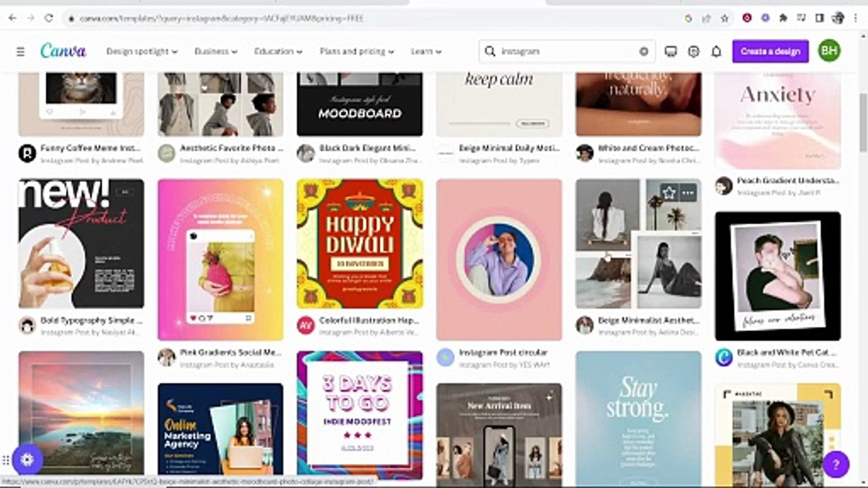Open the Education menu
868x488 pixels.
pos(278,52)
